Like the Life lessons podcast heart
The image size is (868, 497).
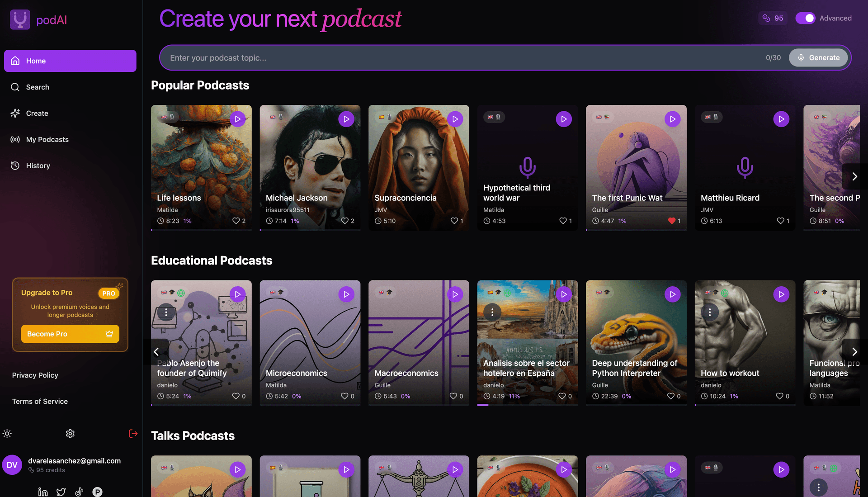236,221
